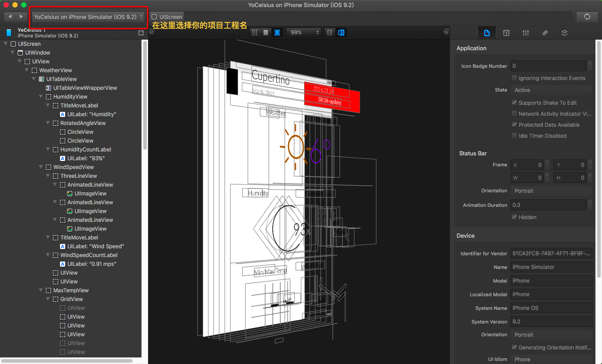Open the UI Idiom dropdown showing Phone
The height and width of the screenshot is (364, 602).
551,360
